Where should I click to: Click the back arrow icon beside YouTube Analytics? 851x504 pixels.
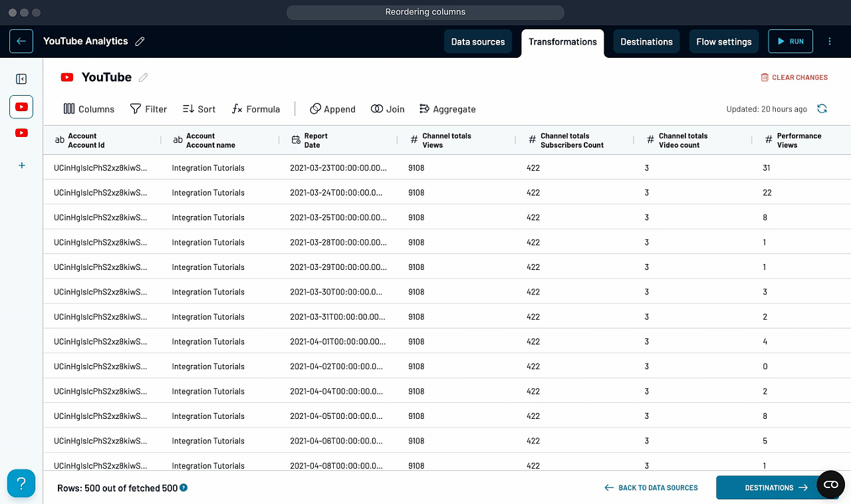coord(21,41)
